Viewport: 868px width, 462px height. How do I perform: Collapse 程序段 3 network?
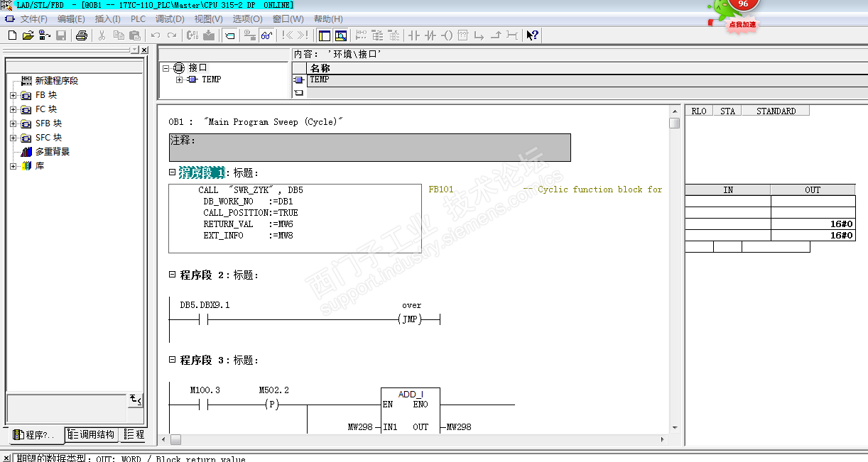point(172,360)
